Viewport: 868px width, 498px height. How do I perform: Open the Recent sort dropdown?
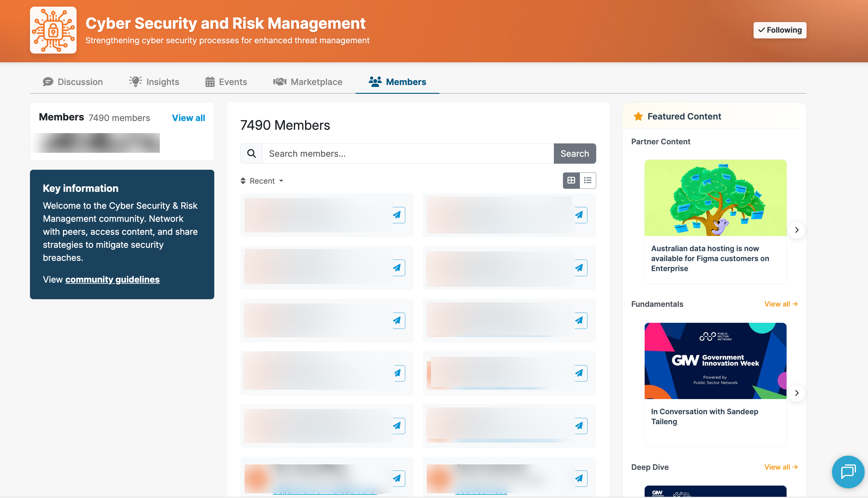262,181
